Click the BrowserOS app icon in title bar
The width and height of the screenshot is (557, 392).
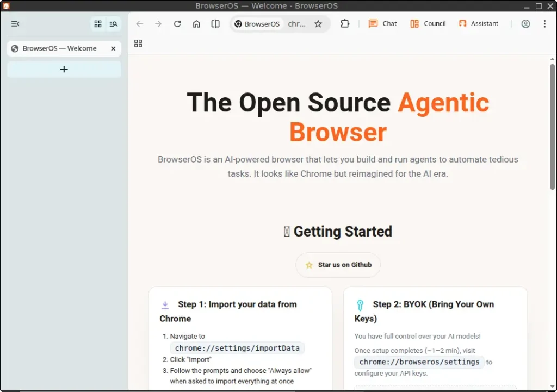pyautogui.click(x=6, y=5)
